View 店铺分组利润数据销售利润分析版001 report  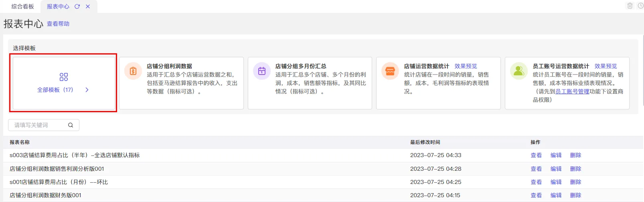tap(536, 169)
